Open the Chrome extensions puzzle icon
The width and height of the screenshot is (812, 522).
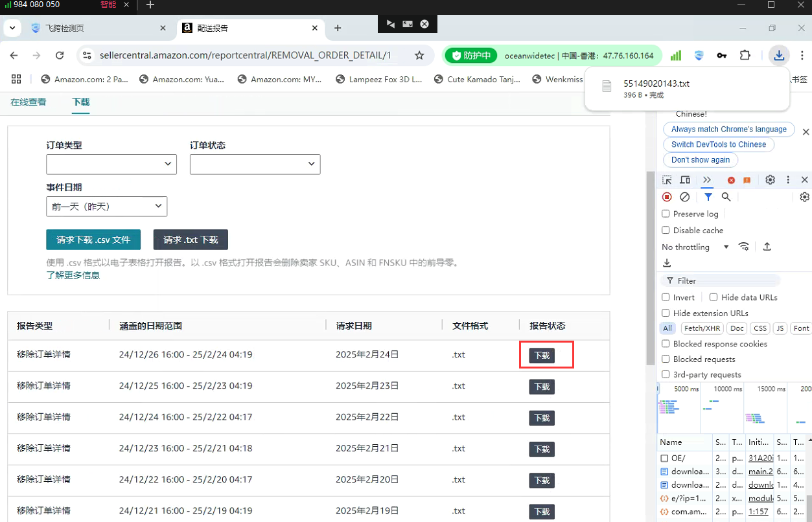point(745,56)
